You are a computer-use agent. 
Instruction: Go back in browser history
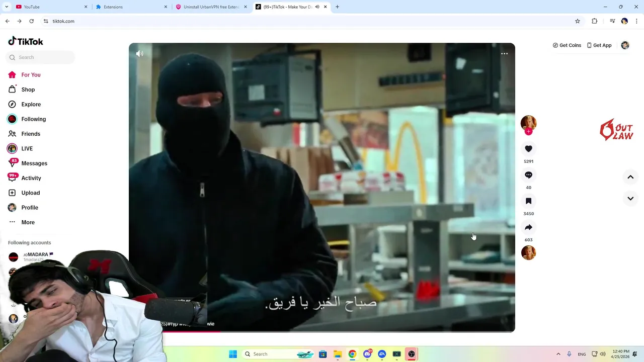[7, 21]
